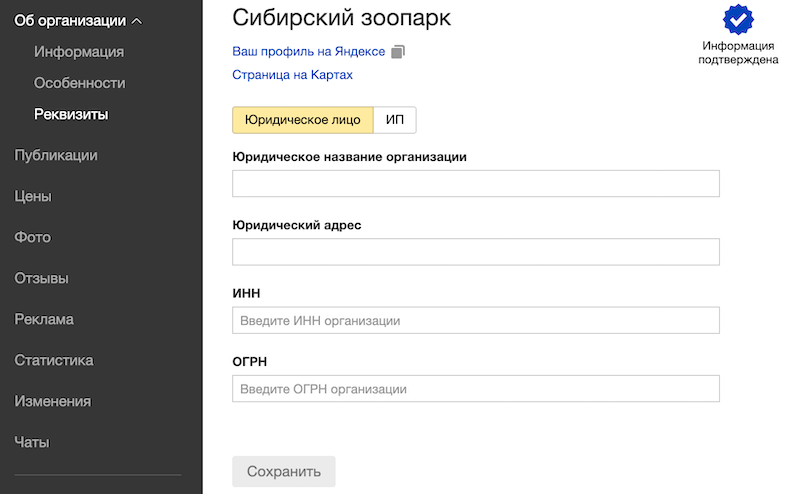Open the Реклама section

coord(44,319)
